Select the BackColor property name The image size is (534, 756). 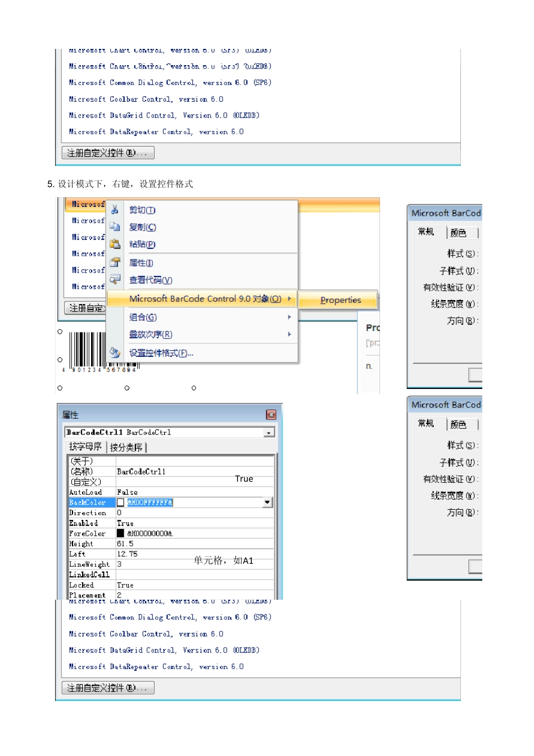tap(92, 503)
